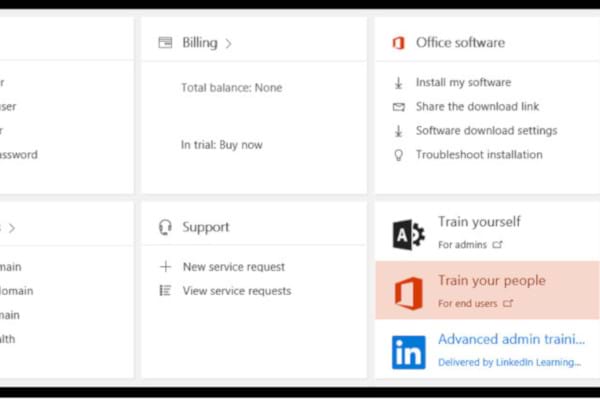Viewport: 600px width, 400px height.
Task: Click the plus icon for New service request
Action: click(x=165, y=266)
